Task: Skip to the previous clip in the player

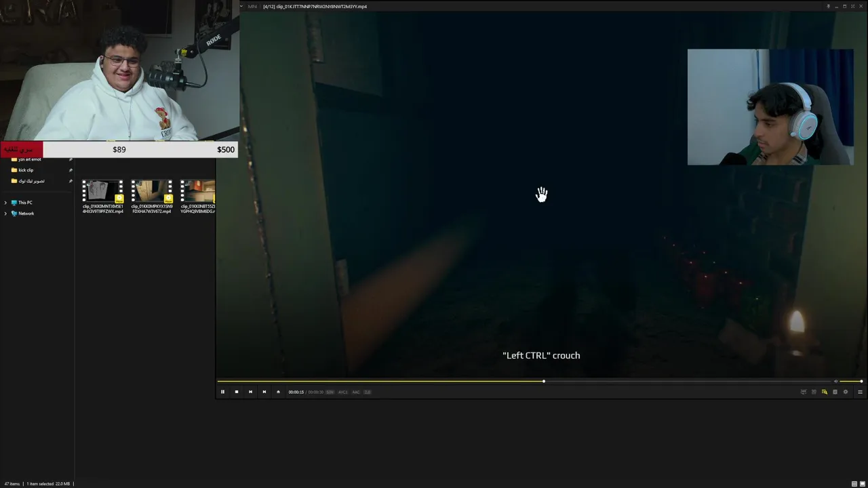Action: 250,392
